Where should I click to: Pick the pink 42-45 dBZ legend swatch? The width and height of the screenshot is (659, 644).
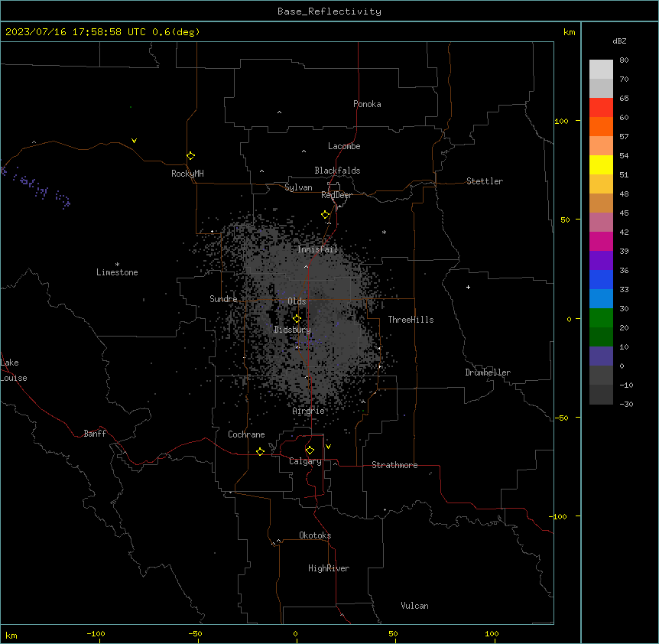coord(601,223)
